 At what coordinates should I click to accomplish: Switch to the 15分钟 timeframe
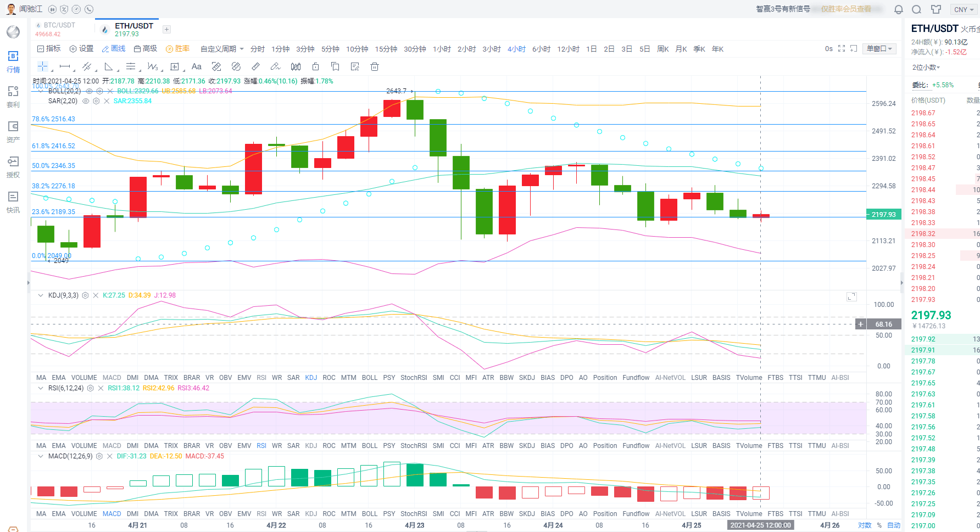tap(386, 49)
